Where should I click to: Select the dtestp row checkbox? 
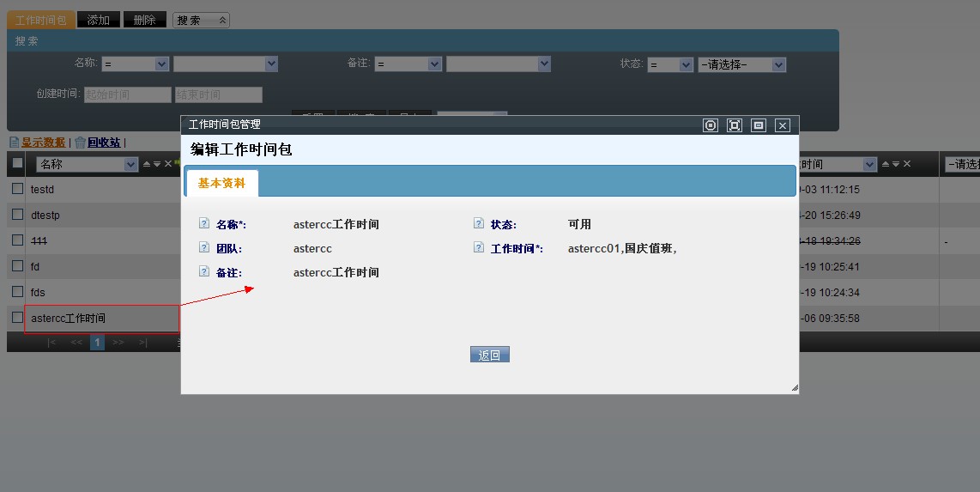17,215
